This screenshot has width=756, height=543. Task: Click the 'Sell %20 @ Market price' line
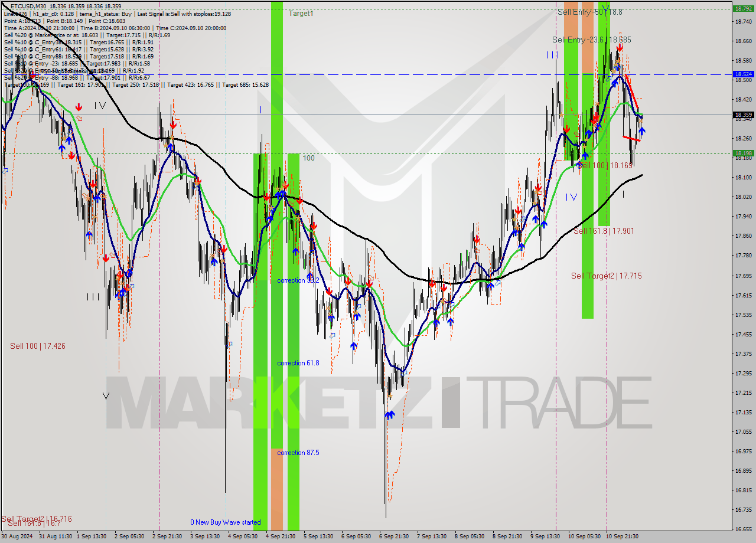[x=87, y=35]
